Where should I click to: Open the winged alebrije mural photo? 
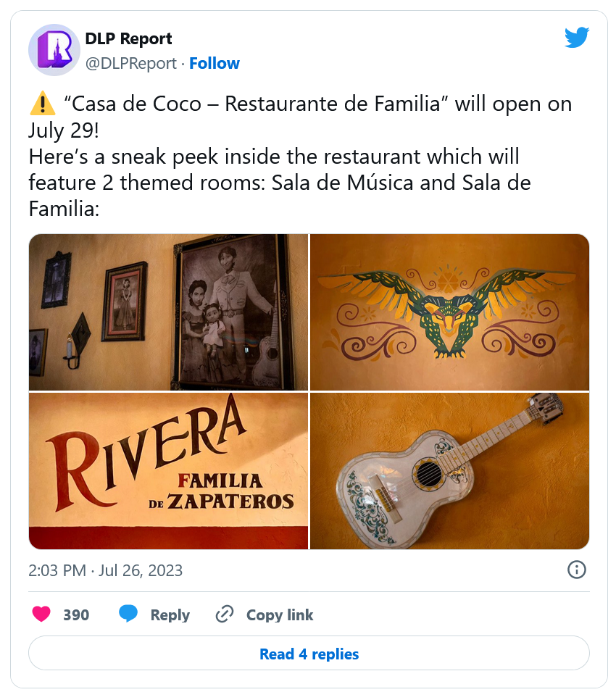click(449, 312)
